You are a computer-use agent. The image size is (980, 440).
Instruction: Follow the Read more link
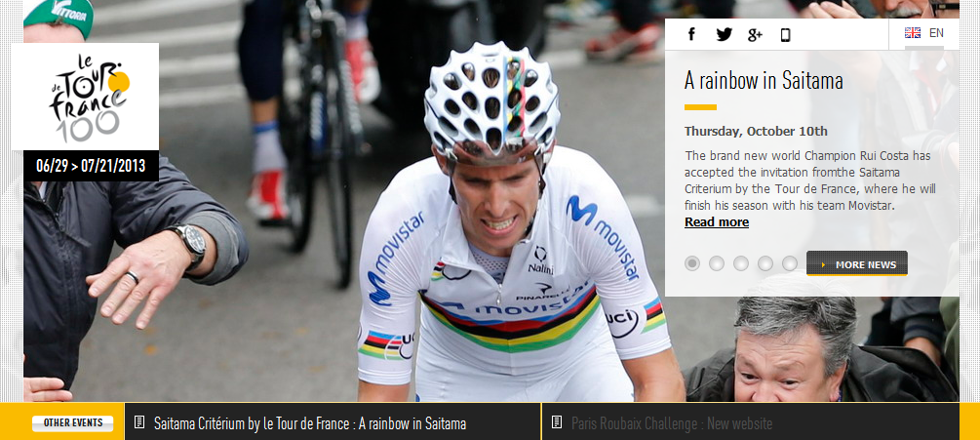717,221
